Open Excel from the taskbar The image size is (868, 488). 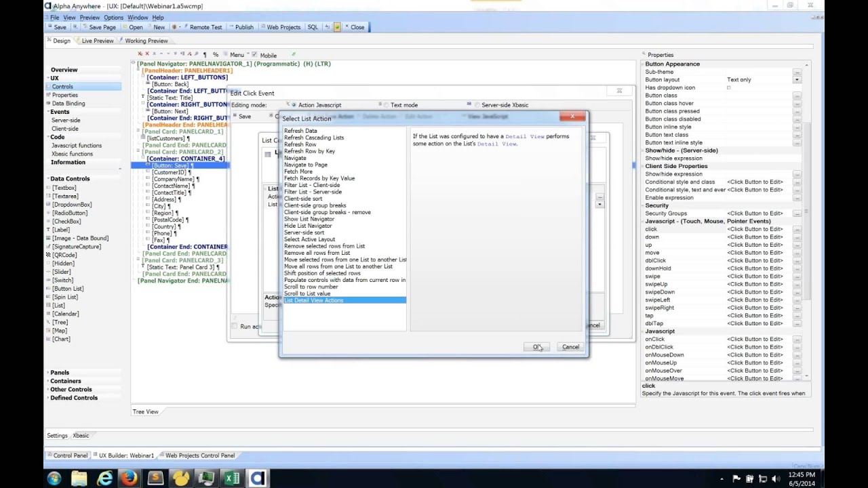click(232, 479)
